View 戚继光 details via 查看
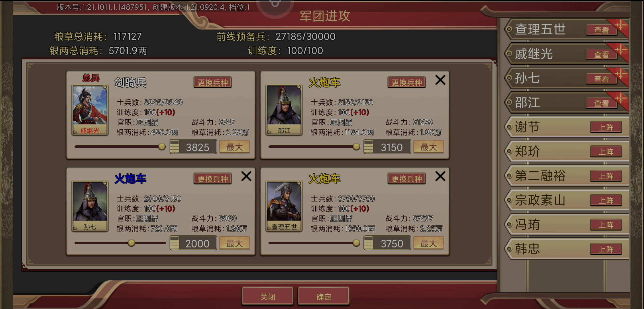Image resolution: width=644 pixels, height=309 pixels. tap(602, 54)
